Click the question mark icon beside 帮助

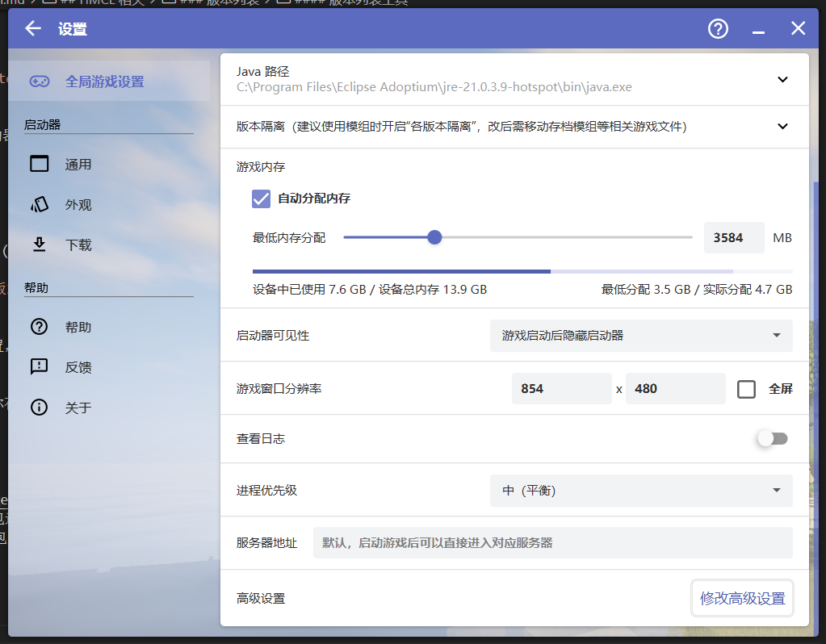[39, 327]
